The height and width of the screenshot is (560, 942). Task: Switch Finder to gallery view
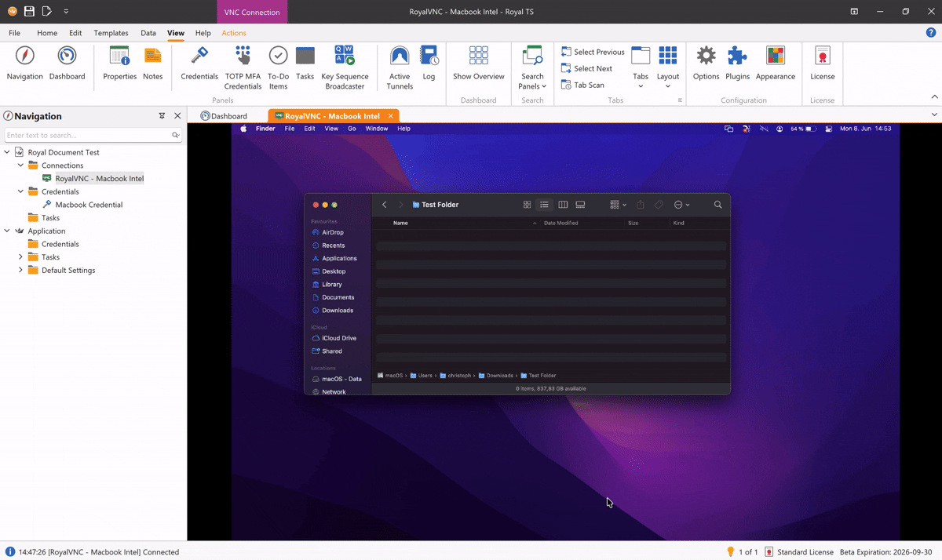pos(580,205)
